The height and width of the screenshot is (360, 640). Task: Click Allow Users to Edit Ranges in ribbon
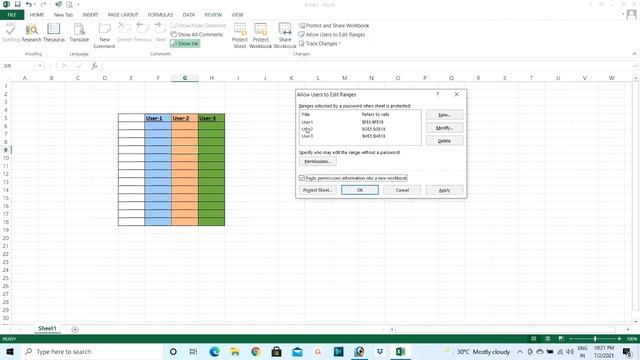pyautogui.click(x=332, y=35)
